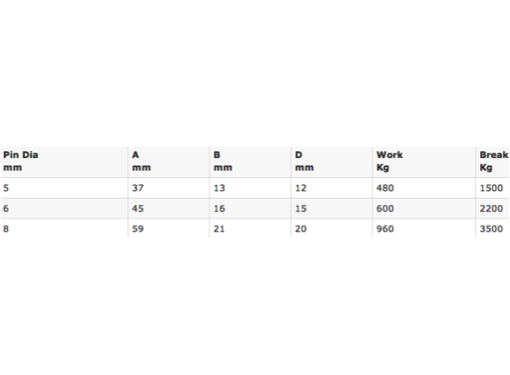Image resolution: width=510 pixels, height=375 pixels.
Task: Select break load value 1500
Action: pyautogui.click(x=491, y=188)
